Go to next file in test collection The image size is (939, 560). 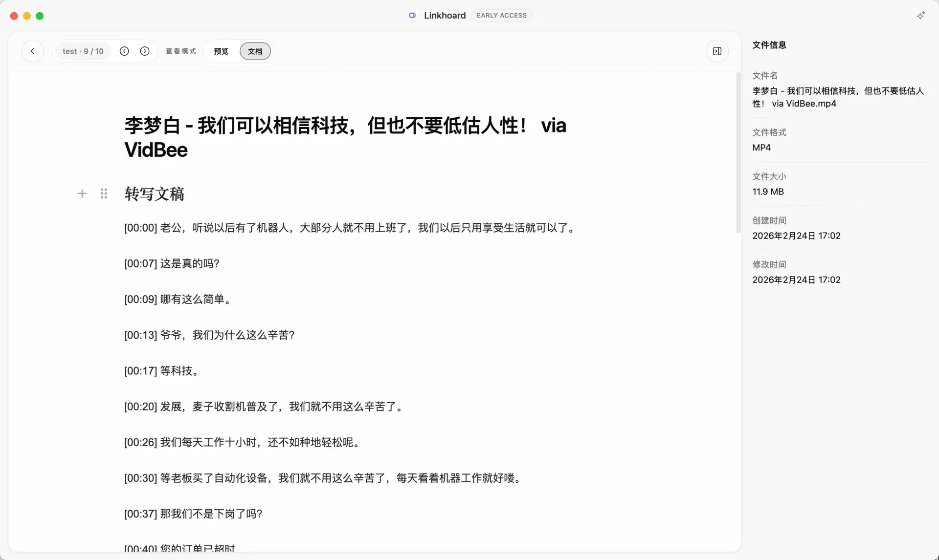(x=145, y=51)
